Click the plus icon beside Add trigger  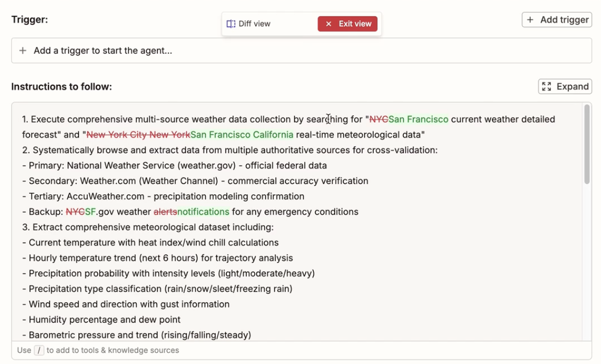(x=531, y=20)
